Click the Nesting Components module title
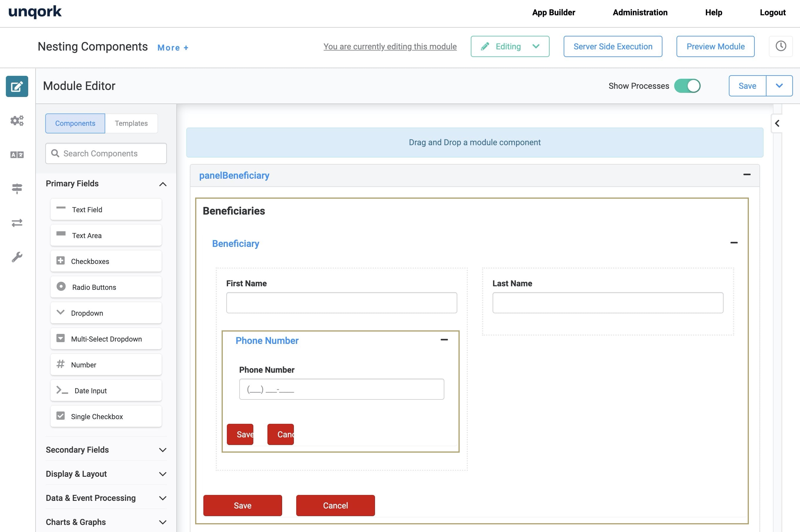The image size is (800, 532). coord(93,46)
